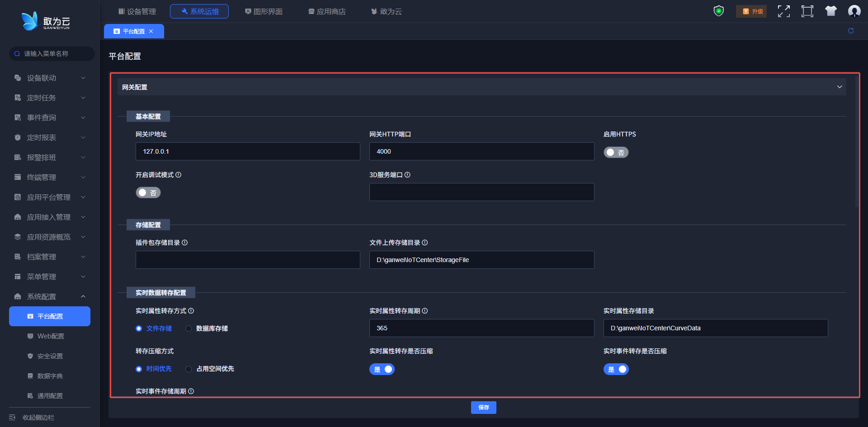Click the frame screen icon in header
The height and width of the screenshot is (427, 868).
tap(807, 11)
